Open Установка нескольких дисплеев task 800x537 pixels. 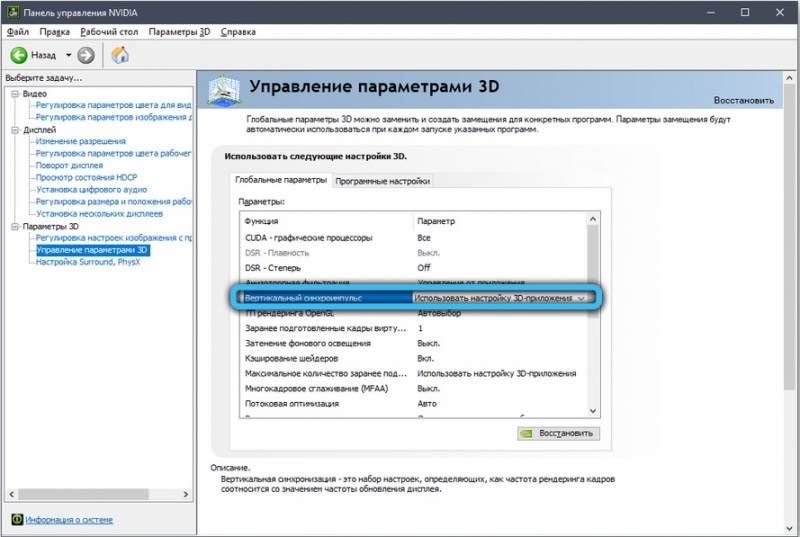(99, 214)
